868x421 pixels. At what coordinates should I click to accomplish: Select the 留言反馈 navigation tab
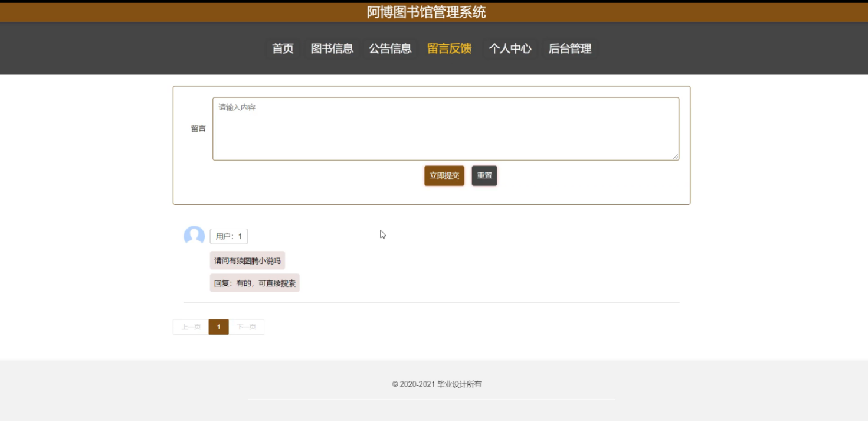[449, 48]
